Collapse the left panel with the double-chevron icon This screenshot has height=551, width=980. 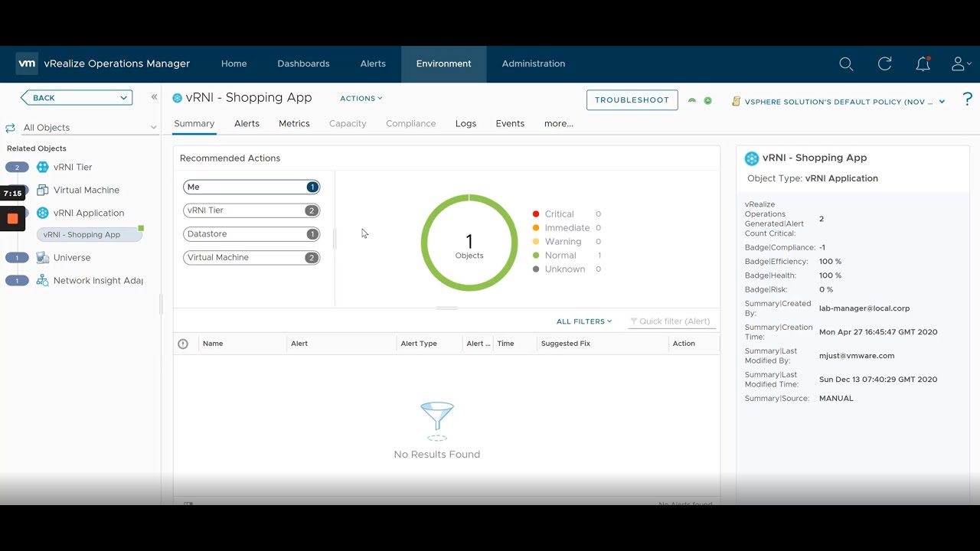click(154, 97)
